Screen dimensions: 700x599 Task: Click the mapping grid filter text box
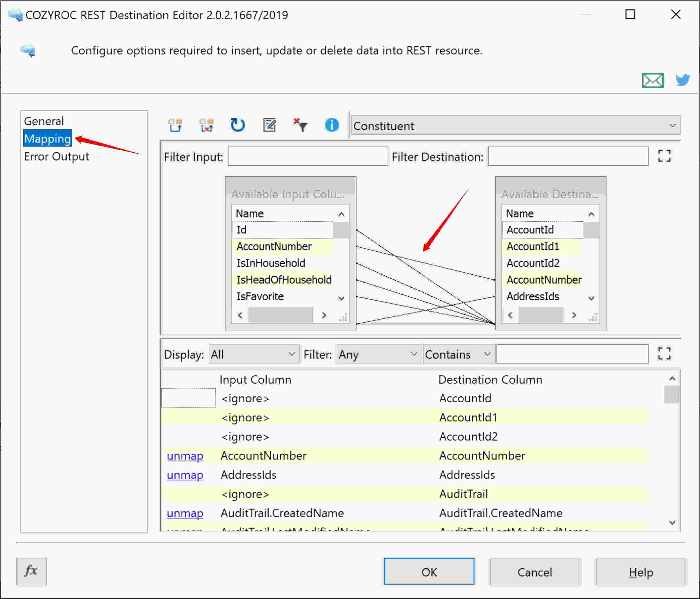coord(572,354)
